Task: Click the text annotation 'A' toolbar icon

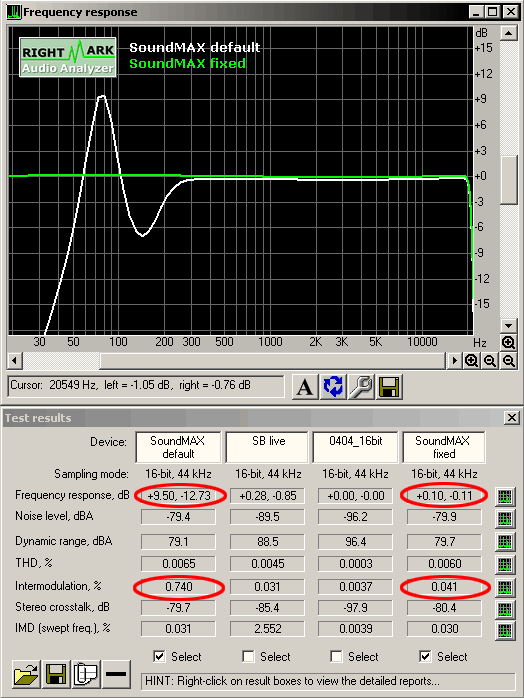Action: (x=305, y=386)
